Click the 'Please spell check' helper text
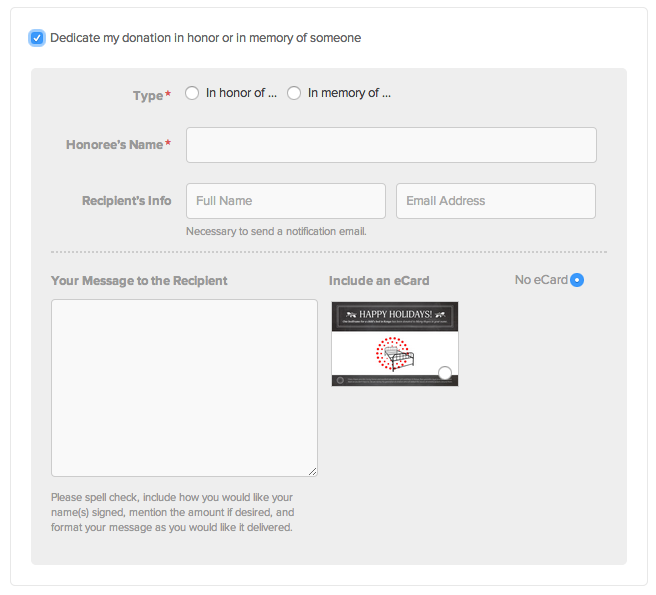Screen dimensions: 656x595 pos(172,512)
